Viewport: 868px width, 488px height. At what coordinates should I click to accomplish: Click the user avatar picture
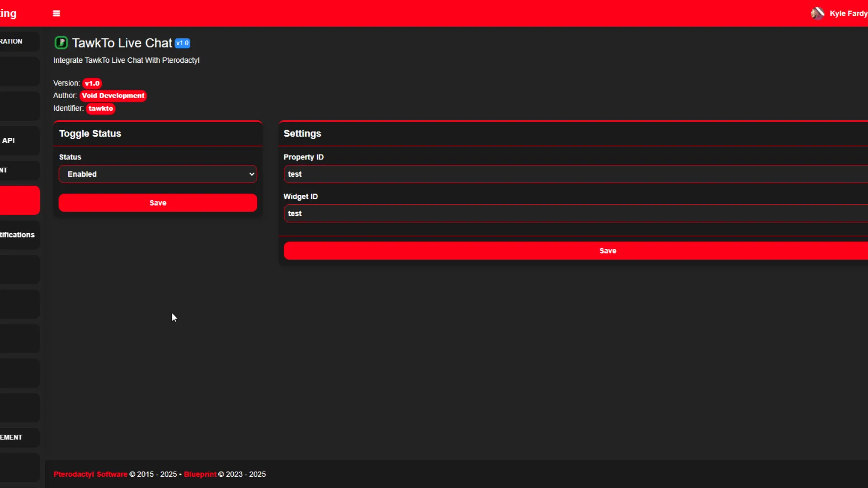[x=817, y=14]
